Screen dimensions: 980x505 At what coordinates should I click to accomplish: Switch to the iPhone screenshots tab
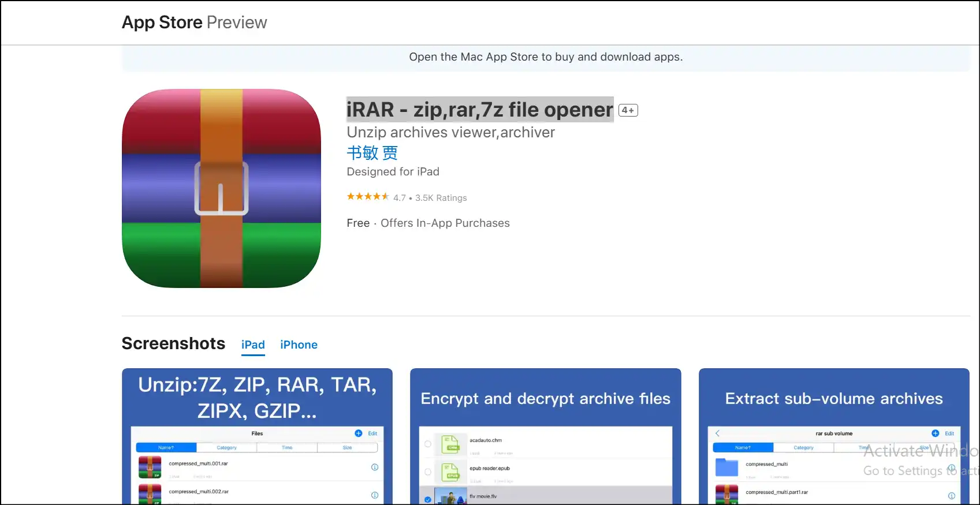click(299, 345)
